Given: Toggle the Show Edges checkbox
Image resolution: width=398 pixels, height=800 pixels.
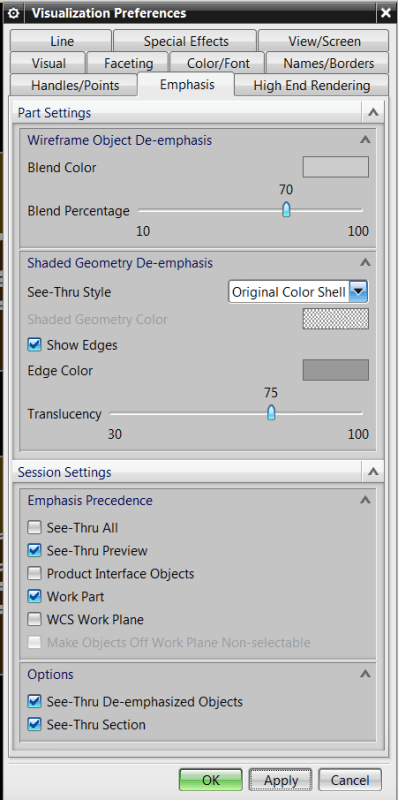Looking at the screenshot, I should 35,345.
